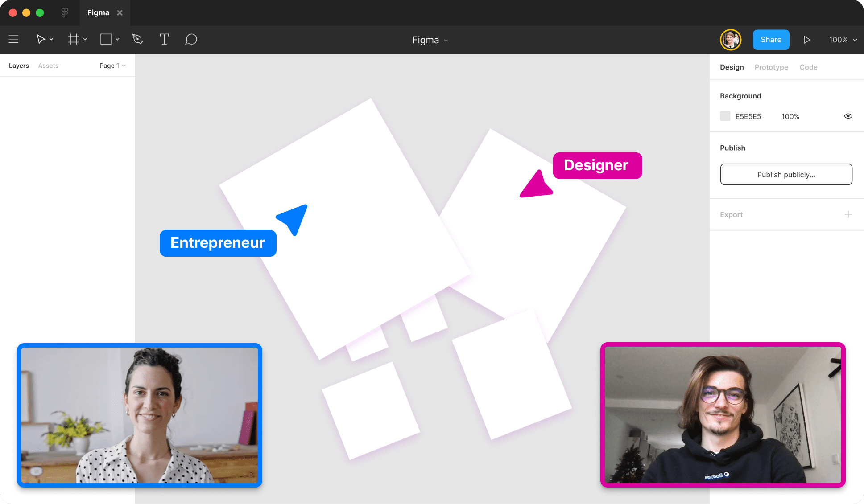Select the Move tool arrow
The height and width of the screenshot is (504, 864).
pyautogui.click(x=41, y=39)
